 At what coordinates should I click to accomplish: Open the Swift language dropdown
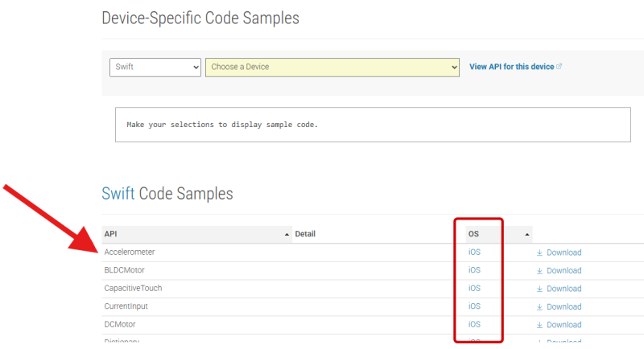[x=155, y=68]
